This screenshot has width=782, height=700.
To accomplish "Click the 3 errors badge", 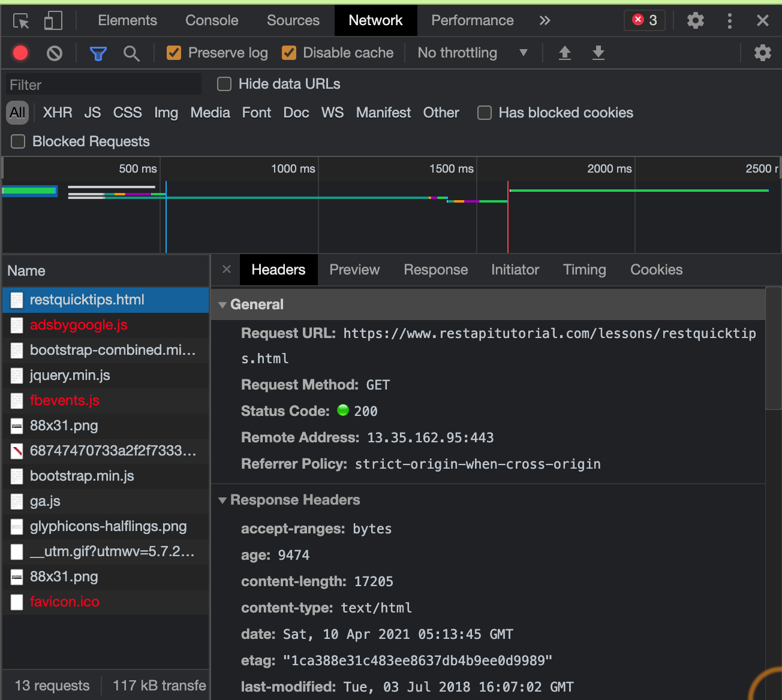I will (645, 20).
